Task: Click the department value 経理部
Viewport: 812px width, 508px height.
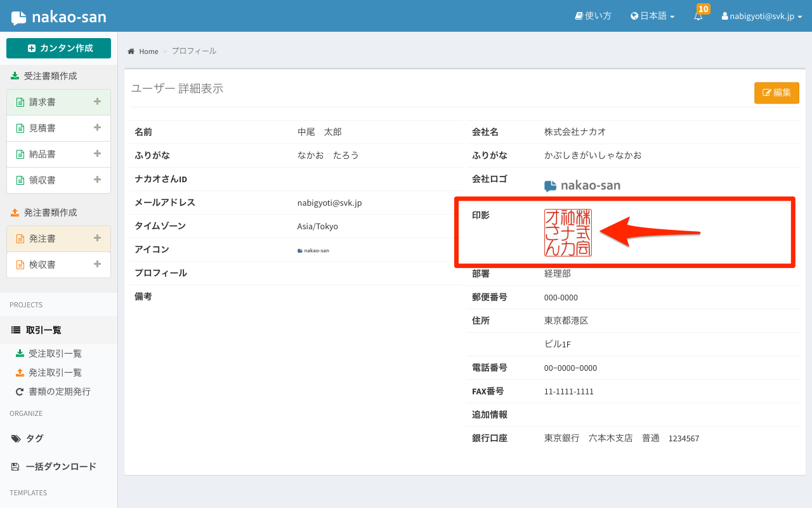Action: [558, 274]
